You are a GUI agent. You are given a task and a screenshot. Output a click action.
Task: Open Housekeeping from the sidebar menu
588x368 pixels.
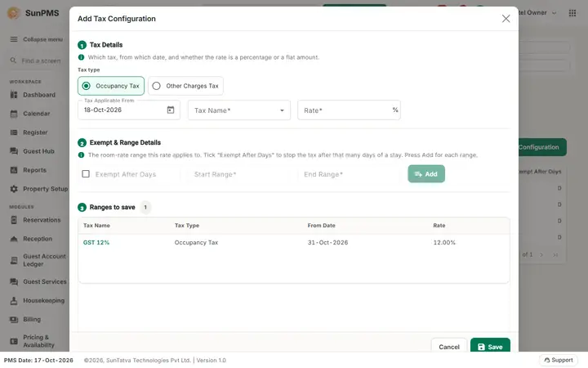[x=43, y=300]
